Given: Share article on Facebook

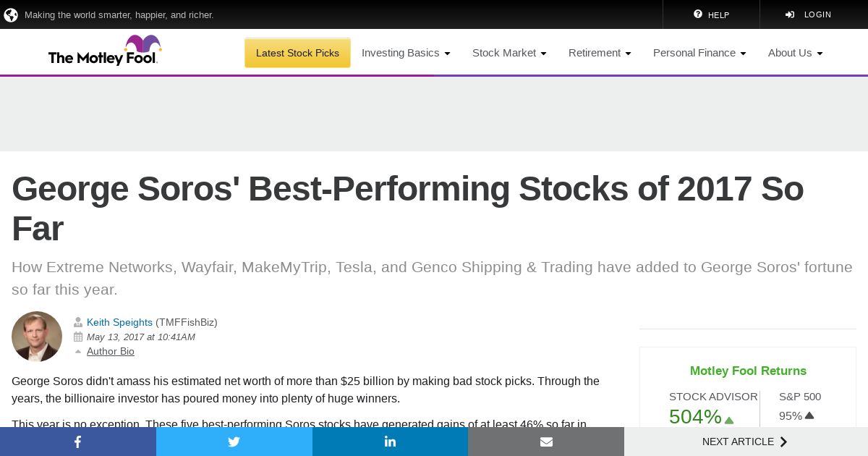Looking at the screenshot, I should point(78,442).
